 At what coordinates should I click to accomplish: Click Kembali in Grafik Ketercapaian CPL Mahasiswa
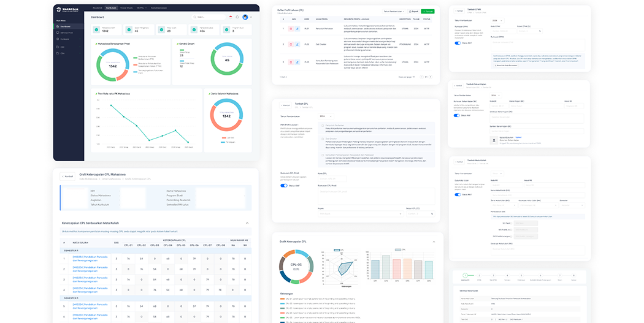point(67,177)
